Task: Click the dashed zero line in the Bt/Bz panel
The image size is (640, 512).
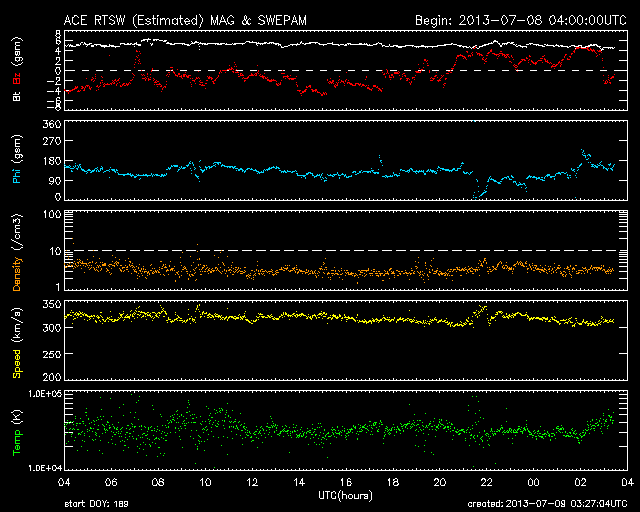Action: (x=346, y=71)
